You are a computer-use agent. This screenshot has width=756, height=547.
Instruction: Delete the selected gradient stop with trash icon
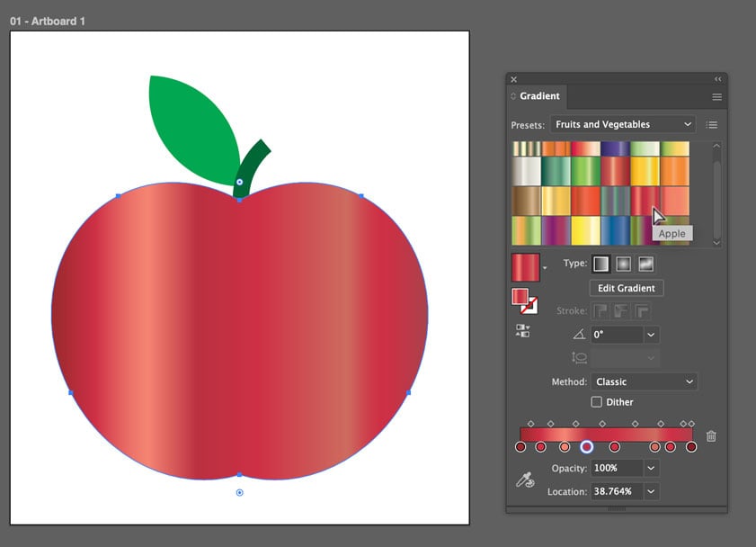[711, 436]
